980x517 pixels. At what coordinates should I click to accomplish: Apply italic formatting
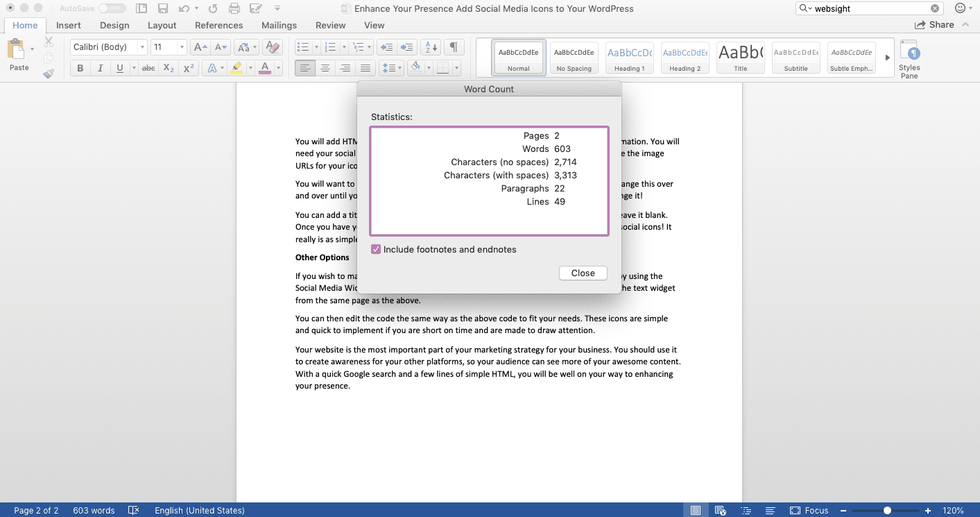[100, 68]
